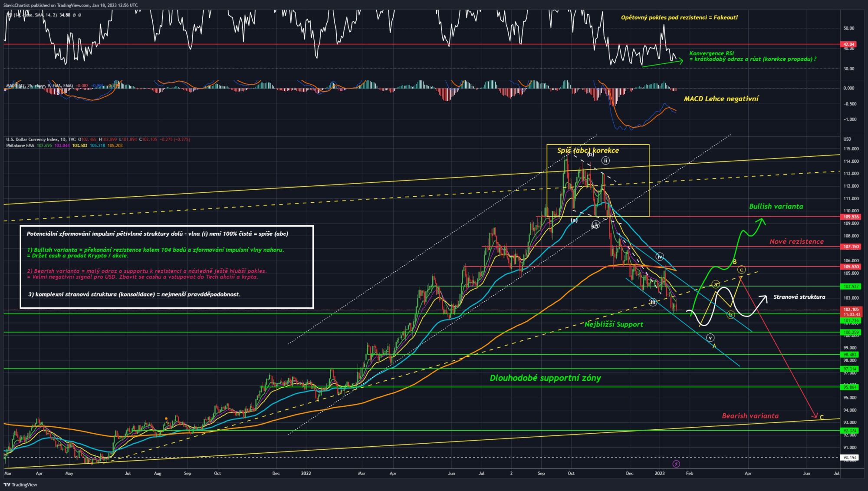This screenshot has height=491, width=868.
Task: Click the 115.000 price axis tick
Action: [850, 148]
